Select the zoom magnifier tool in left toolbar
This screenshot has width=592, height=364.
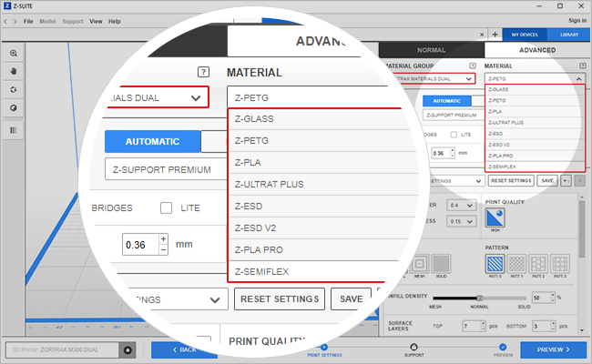[14, 53]
